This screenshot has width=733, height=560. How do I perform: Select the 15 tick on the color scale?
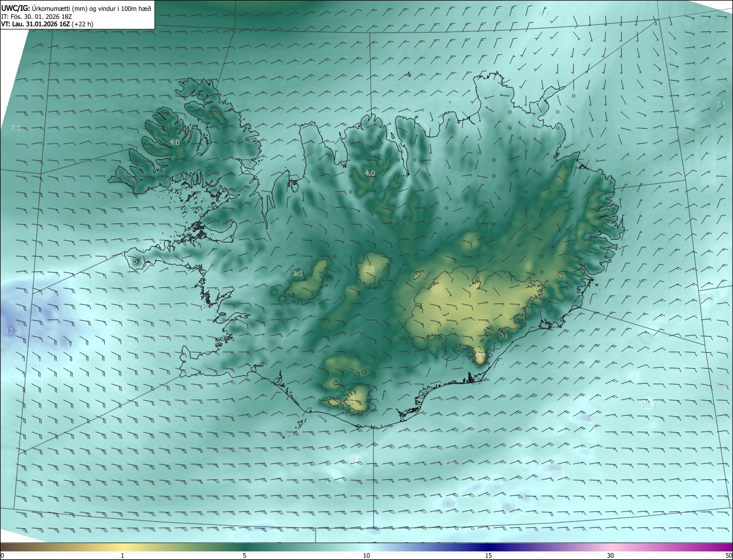(488, 555)
